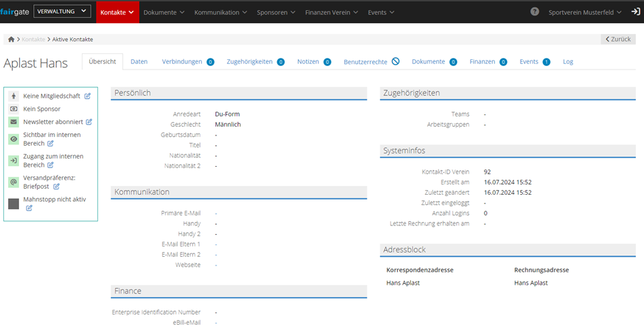Click the fairgate logo
The width and height of the screenshot is (644, 335).
(x=14, y=12)
